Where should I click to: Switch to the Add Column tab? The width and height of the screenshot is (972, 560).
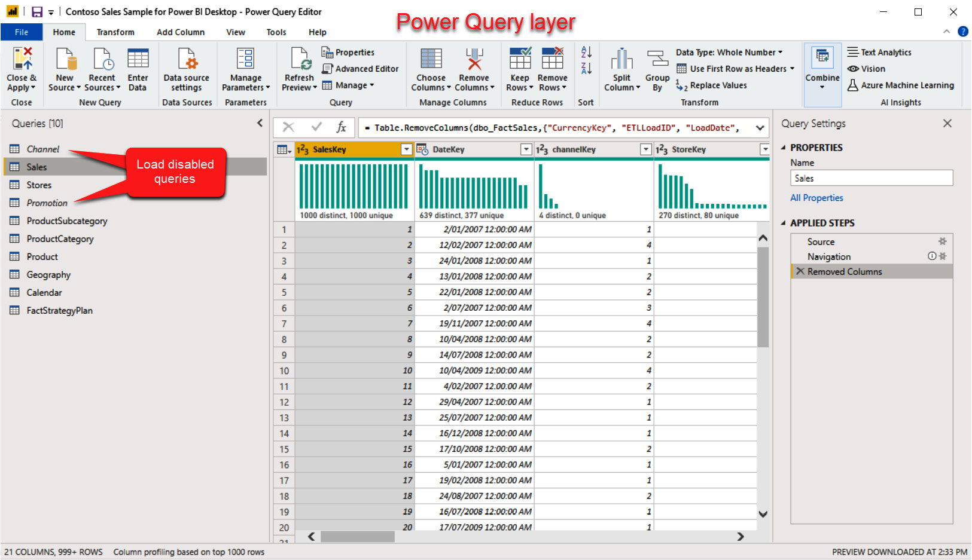click(181, 32)
